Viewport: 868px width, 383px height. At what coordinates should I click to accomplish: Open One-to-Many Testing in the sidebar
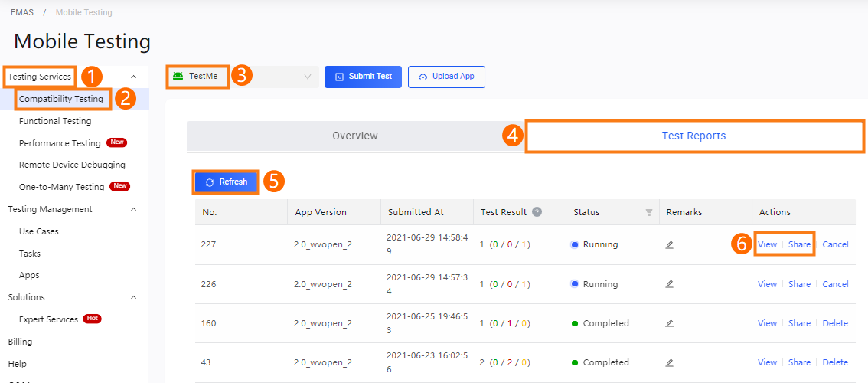click(61, 187)
